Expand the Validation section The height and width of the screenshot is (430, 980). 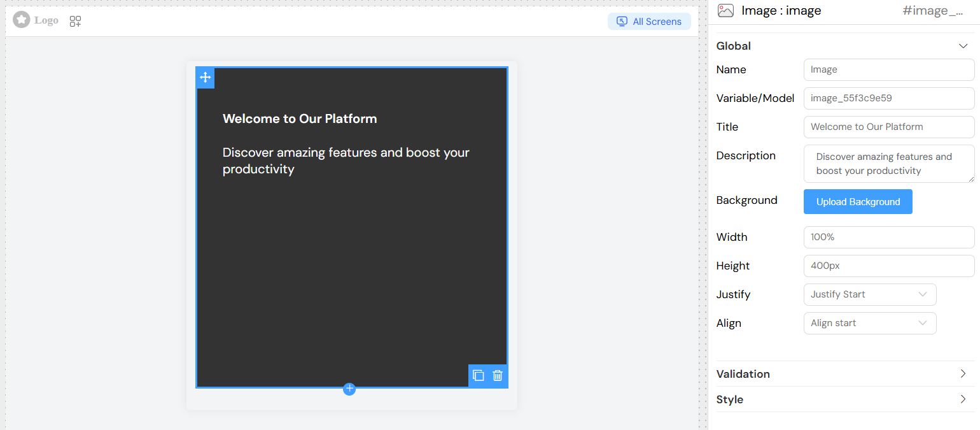[x=963, y=374]
